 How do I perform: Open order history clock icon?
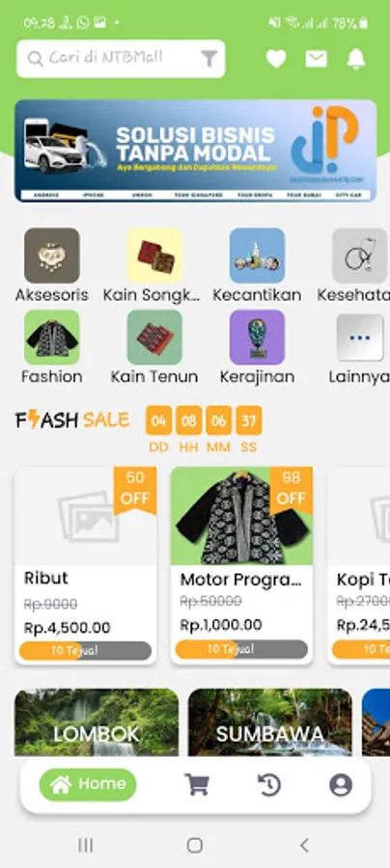point(269,784)
